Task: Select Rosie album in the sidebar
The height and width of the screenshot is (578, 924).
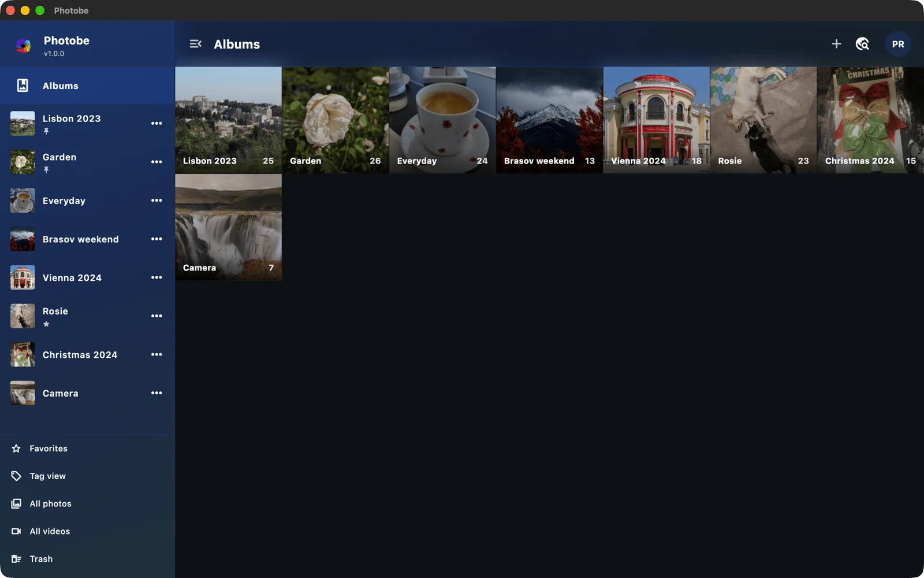Action: [x=87, y=316]
